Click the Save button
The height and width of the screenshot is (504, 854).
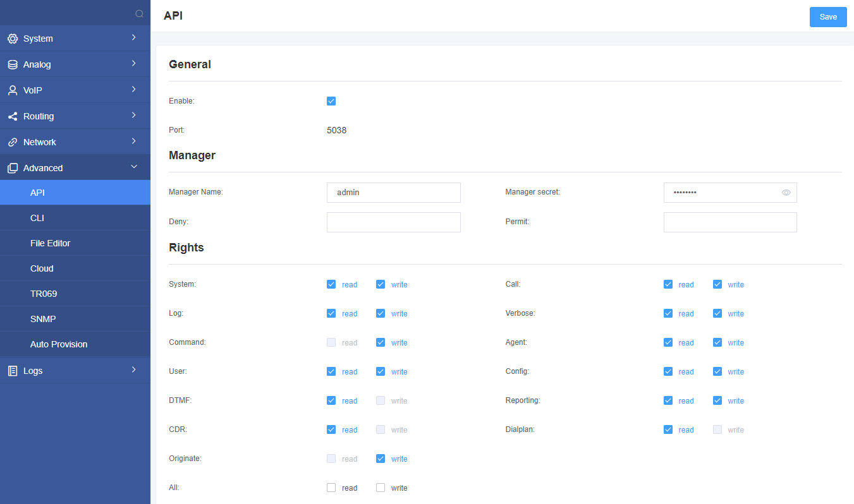coord(828,17)
